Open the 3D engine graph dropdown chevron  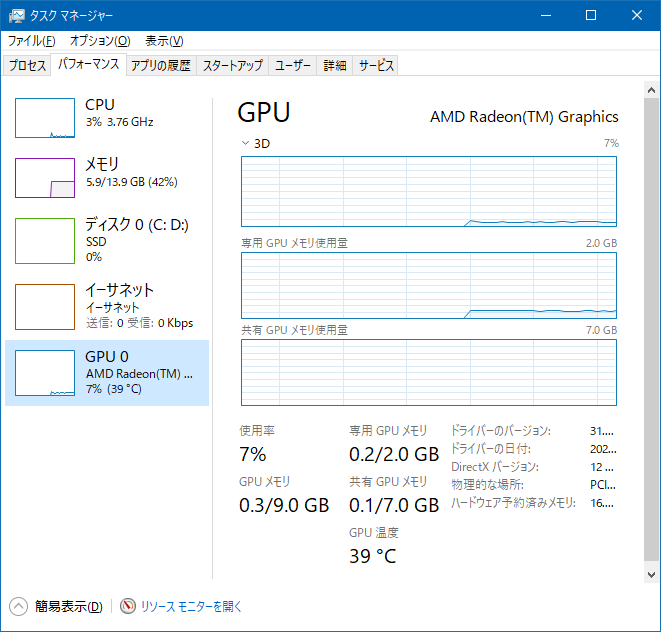pos(245,143)
